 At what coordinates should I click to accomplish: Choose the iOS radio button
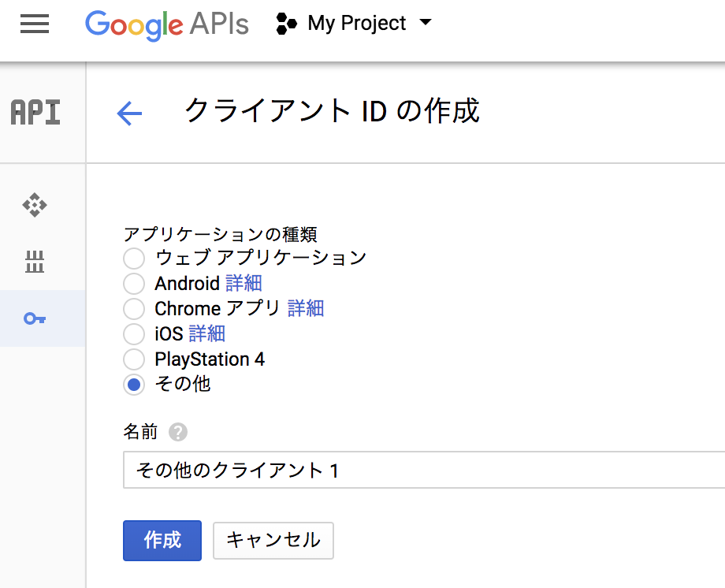133,333
